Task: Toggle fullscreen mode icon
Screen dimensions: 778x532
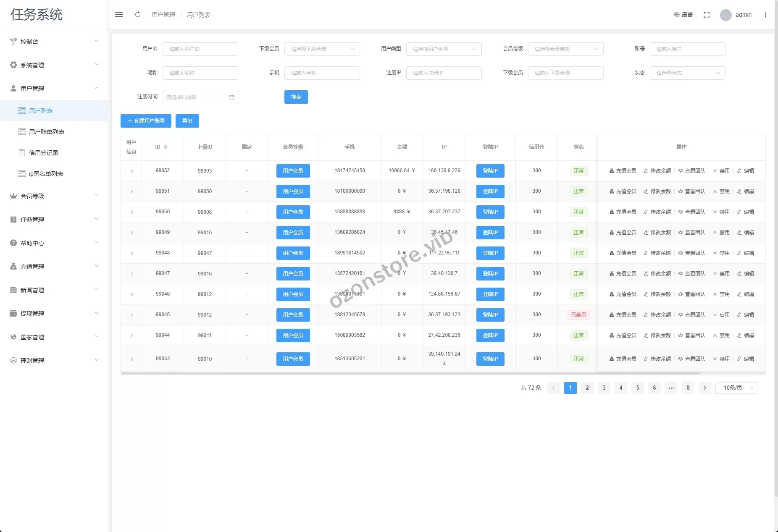Action: pos(707,15)
